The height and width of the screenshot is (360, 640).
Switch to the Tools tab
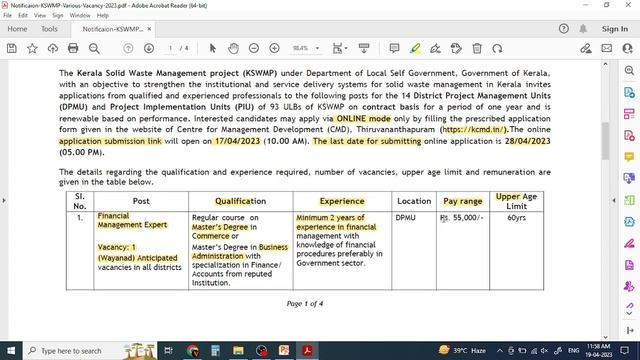pyautogui.click(x=49, y=29)
